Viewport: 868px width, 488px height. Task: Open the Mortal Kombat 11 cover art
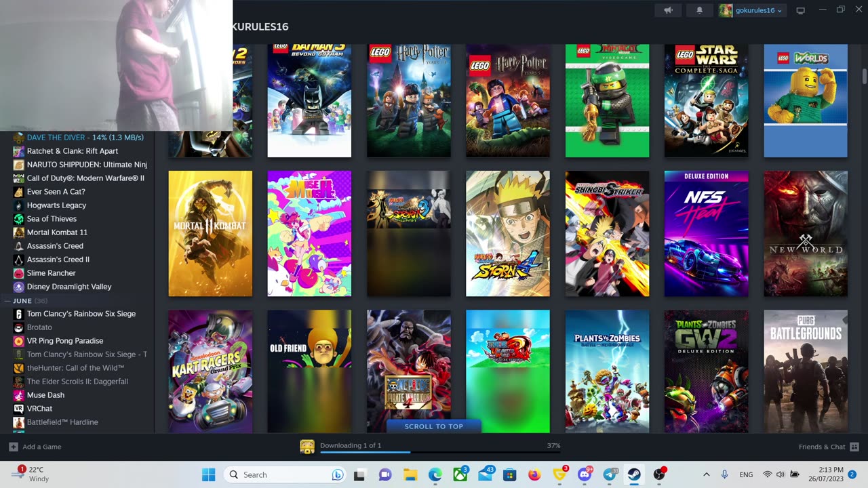[x=210, y=234]
